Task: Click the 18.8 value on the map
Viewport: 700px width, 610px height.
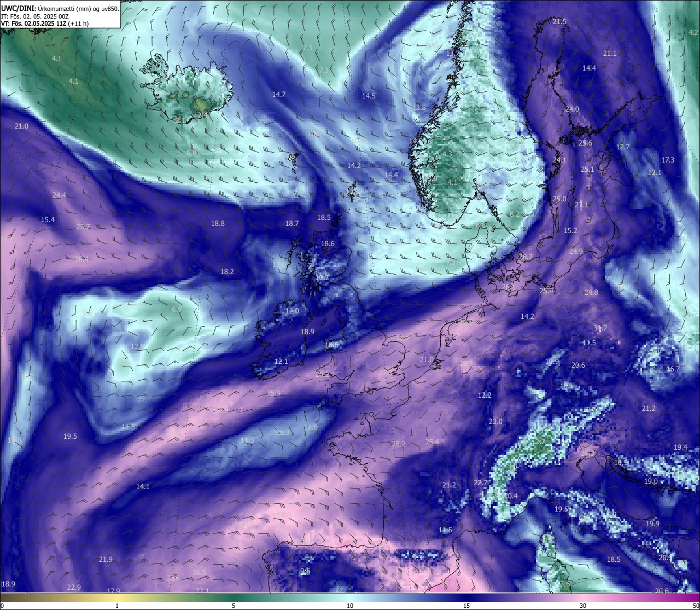Action: (218, 224)
